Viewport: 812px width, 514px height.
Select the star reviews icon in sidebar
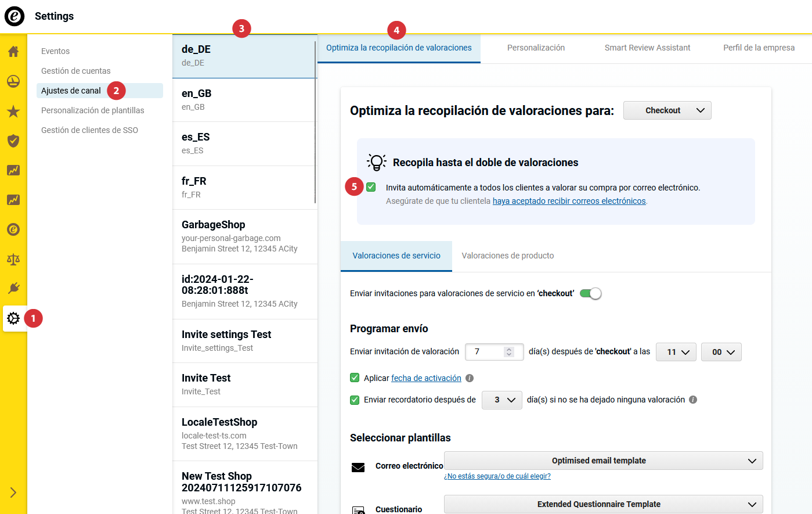point(13,112)
